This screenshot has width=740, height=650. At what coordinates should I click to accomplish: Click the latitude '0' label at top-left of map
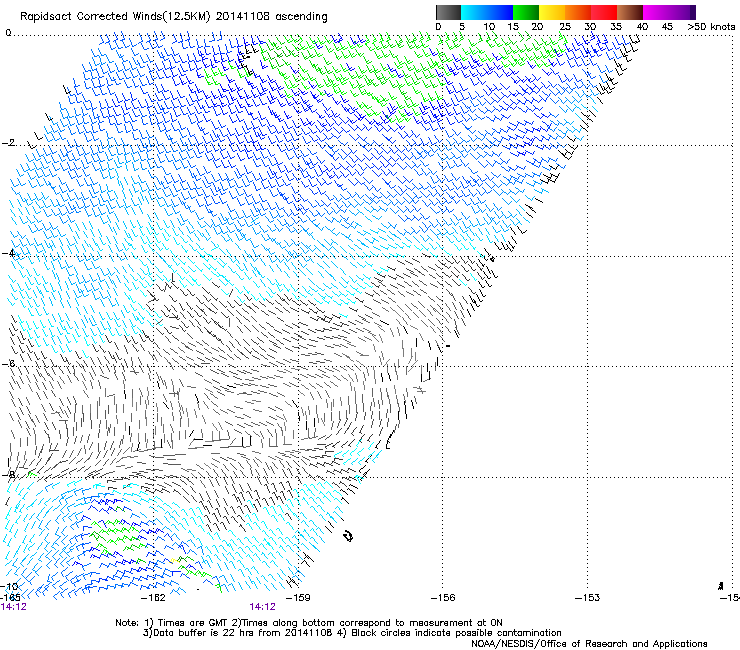pyautogui.click(x=8, y=33)
